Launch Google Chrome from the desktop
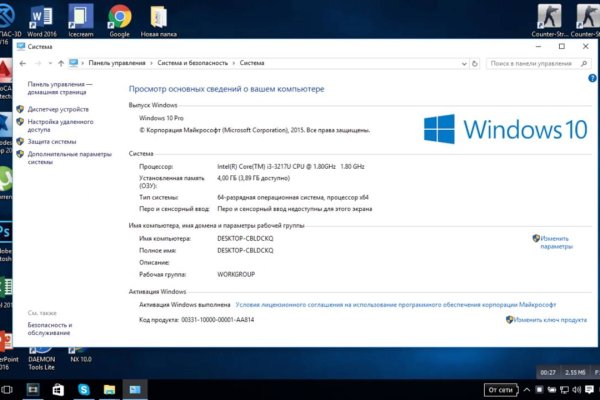The image size is (600, 400). pos(119,17)
